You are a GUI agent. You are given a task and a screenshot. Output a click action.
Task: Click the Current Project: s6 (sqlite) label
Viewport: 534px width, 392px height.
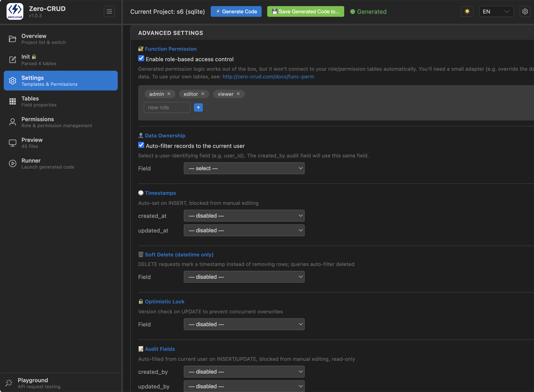[168, 11]
